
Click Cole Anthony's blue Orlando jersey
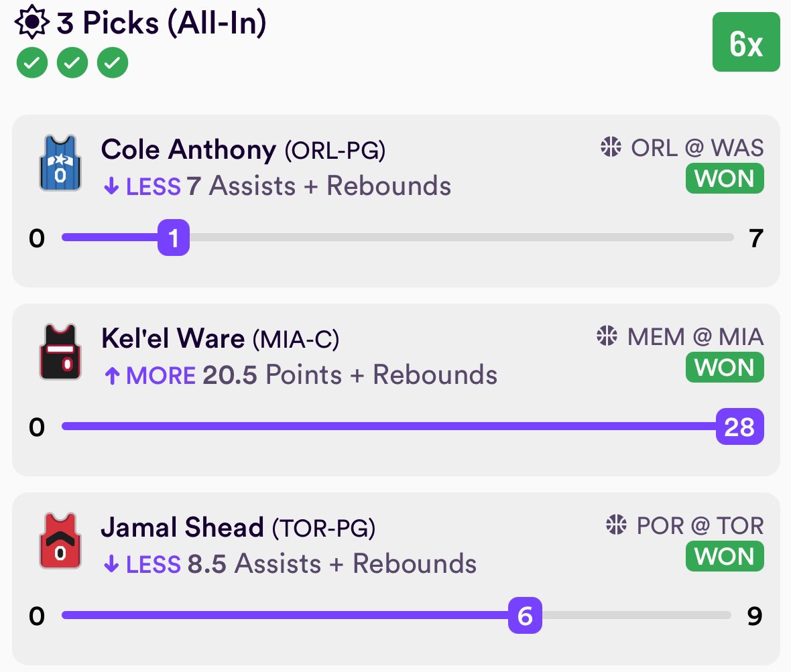(x=60, y=163)
